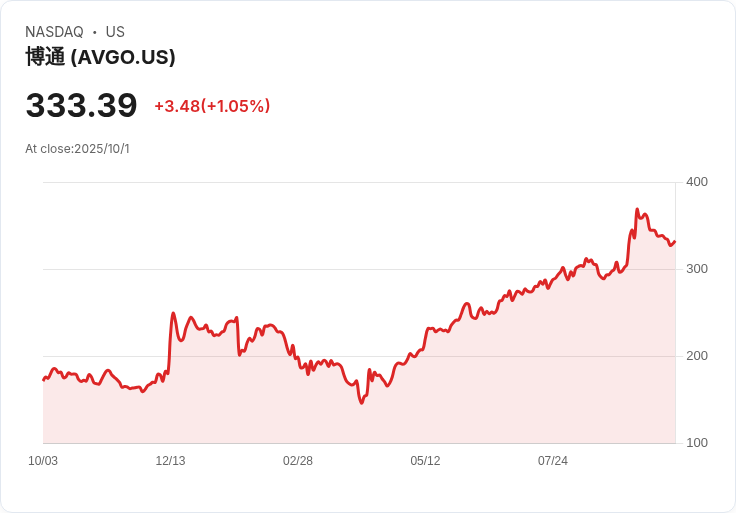Click the 300 y-axis label
This screenshot has width=736, height=513.
pyautogui.click(x=696, y=269)
